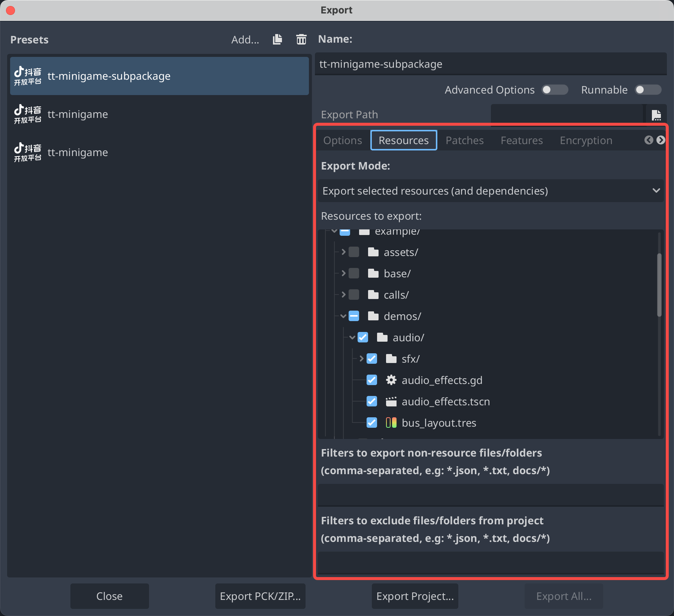Image resolution: width=674 pixels, height=616 pixels.
Task: Click the bus_layout.tres audio bus icon
Action: 391,423
